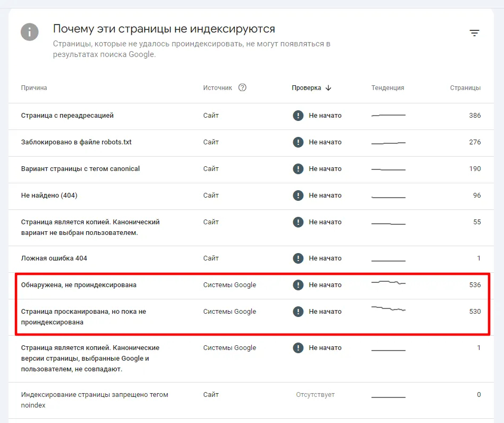Click the 'Отсутствует' status in the noindex row
The height and width of the screenshot is (423, 504).
coord(315,395)
